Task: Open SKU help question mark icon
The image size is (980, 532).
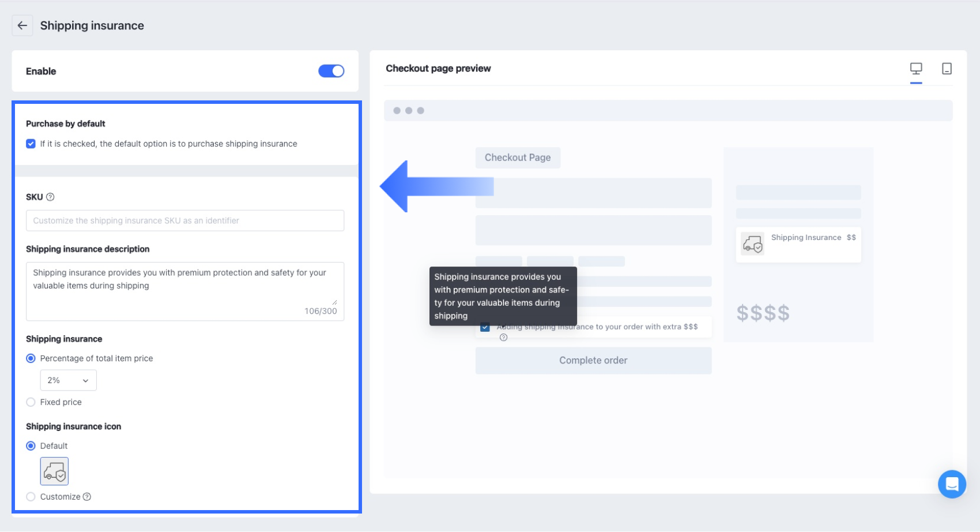Action: tap(50, 197)
